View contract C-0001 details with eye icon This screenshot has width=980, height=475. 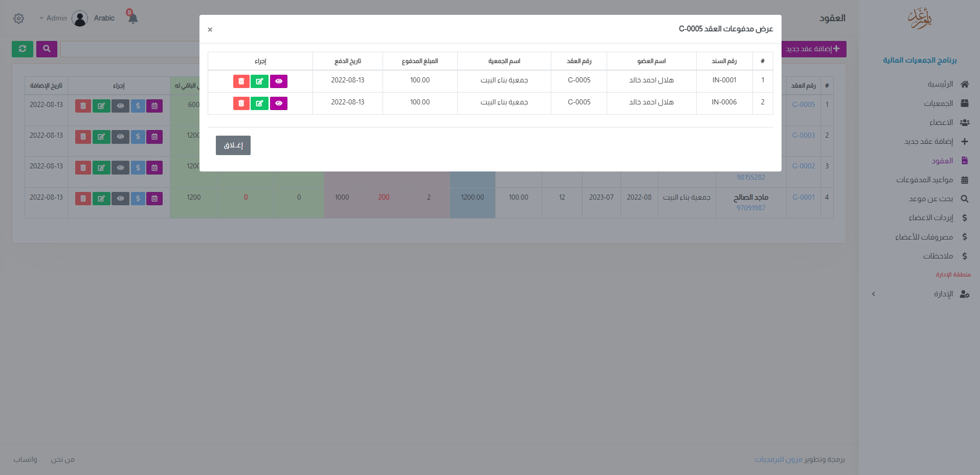(x=120, y=199)
